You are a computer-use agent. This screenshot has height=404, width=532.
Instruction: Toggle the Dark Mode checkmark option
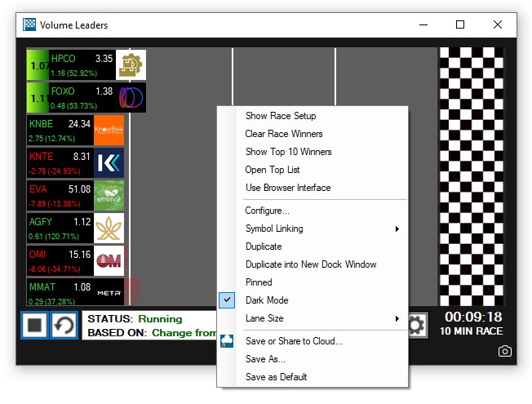(267, 300)
